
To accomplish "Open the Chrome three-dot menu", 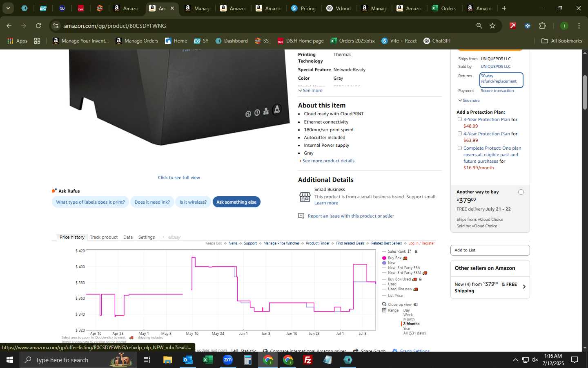I will click(x=579, y=26).
